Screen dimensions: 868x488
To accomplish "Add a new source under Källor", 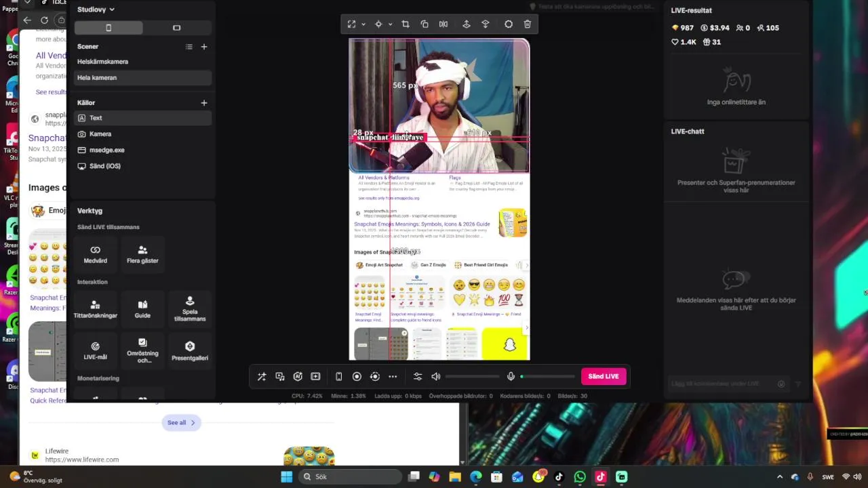I will pos(204,103).
